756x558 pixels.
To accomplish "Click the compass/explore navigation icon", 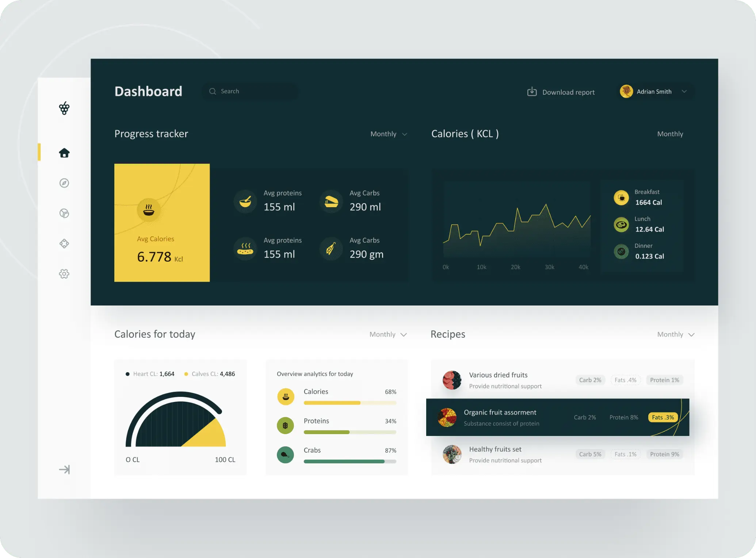I will [64, 183].
